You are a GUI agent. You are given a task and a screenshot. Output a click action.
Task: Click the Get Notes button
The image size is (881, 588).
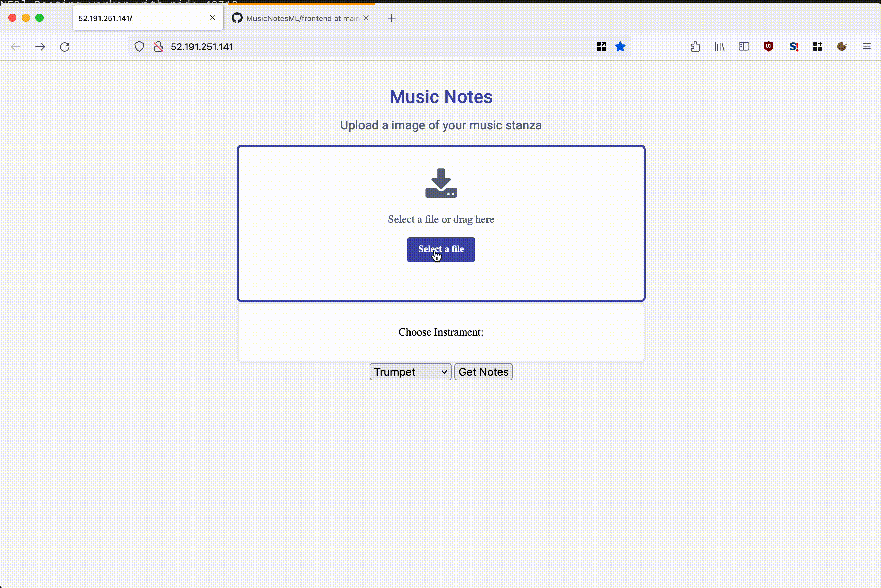pyautogui.click(x=483, y=372)
